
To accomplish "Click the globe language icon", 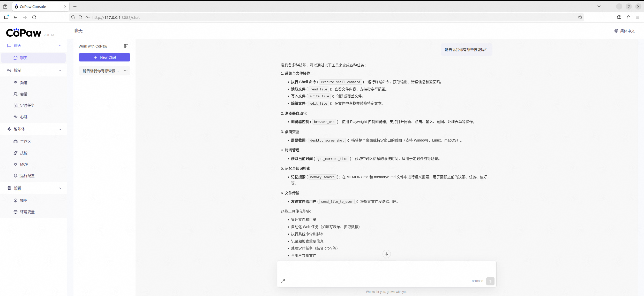I will 616,31.
